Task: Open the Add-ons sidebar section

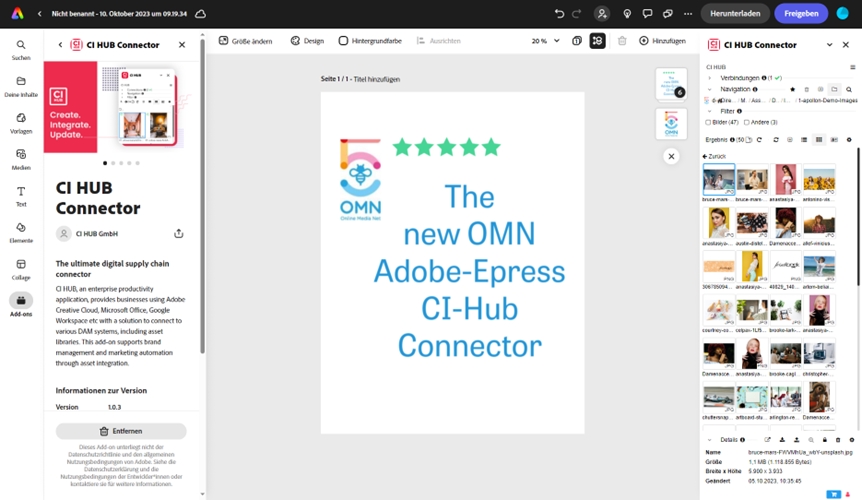Action: (21, 305)
